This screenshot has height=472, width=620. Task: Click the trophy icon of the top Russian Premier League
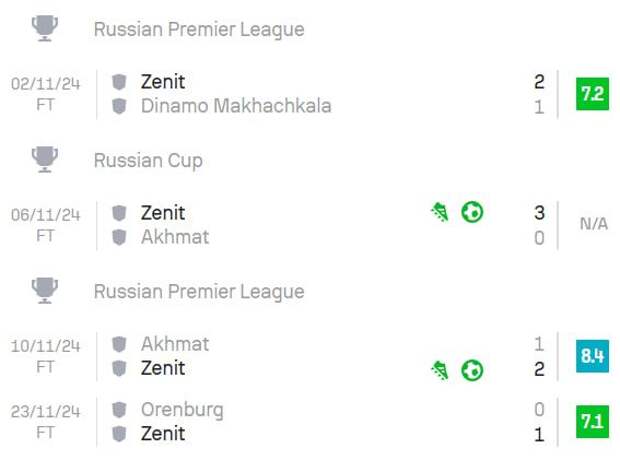coord(45,28)
